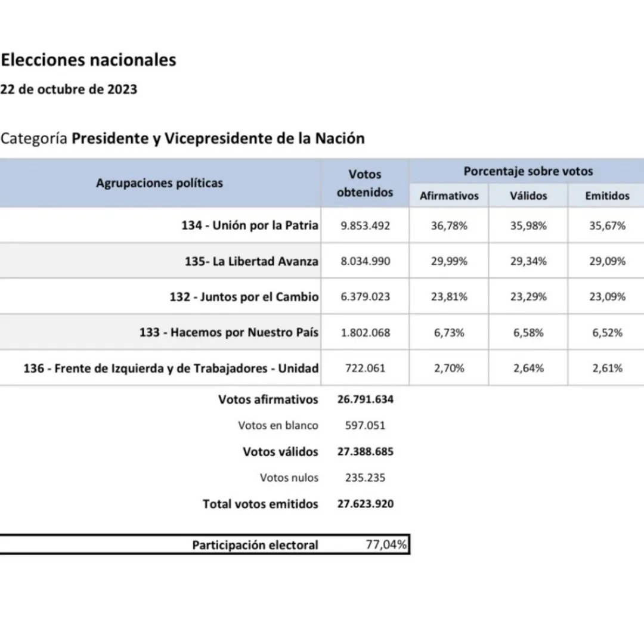Select the Juntos por el Cambio row label

tap(244, 297)
